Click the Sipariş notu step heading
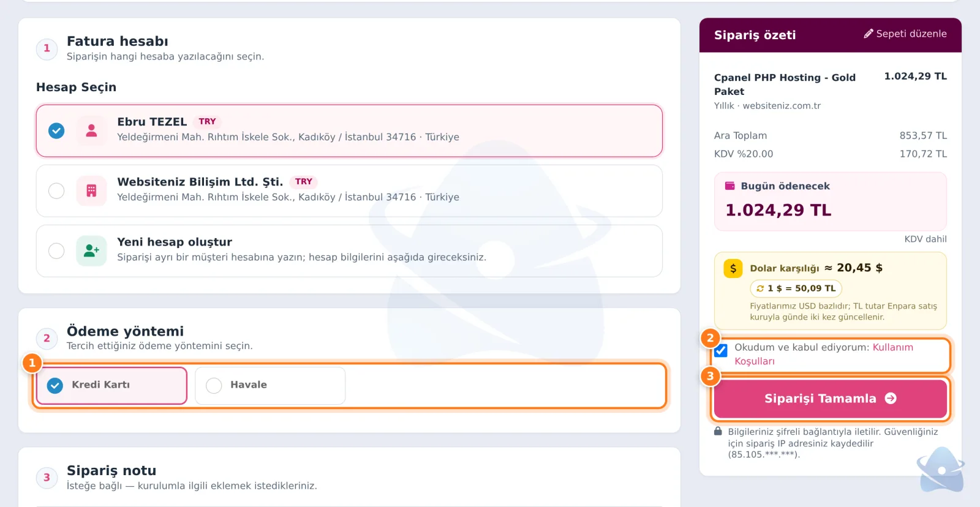 [x=111, y=470]
